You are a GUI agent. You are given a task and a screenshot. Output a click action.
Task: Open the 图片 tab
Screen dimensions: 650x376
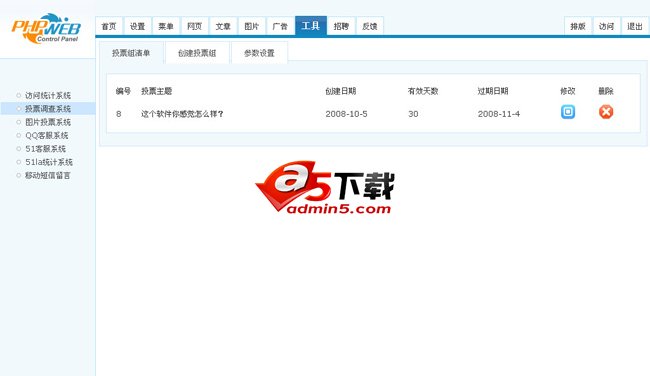coord(252,27)
